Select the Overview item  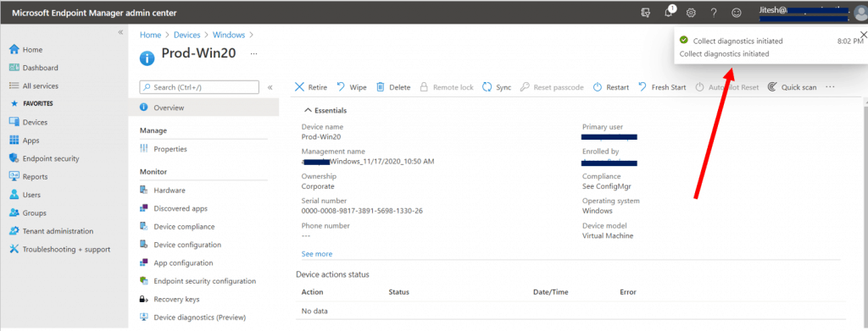pyautogui.click(x=203, y=108)
